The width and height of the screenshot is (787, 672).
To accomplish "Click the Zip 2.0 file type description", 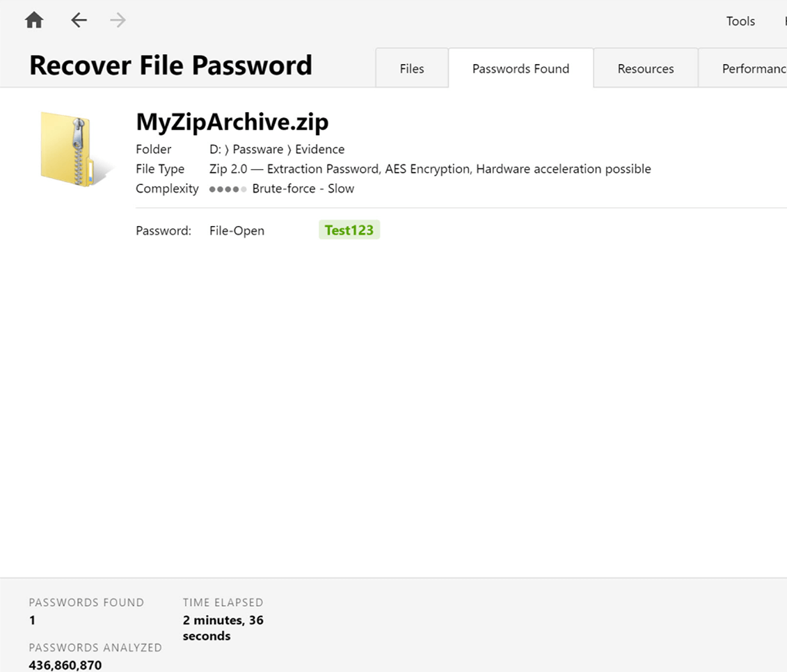I will 430,169.
